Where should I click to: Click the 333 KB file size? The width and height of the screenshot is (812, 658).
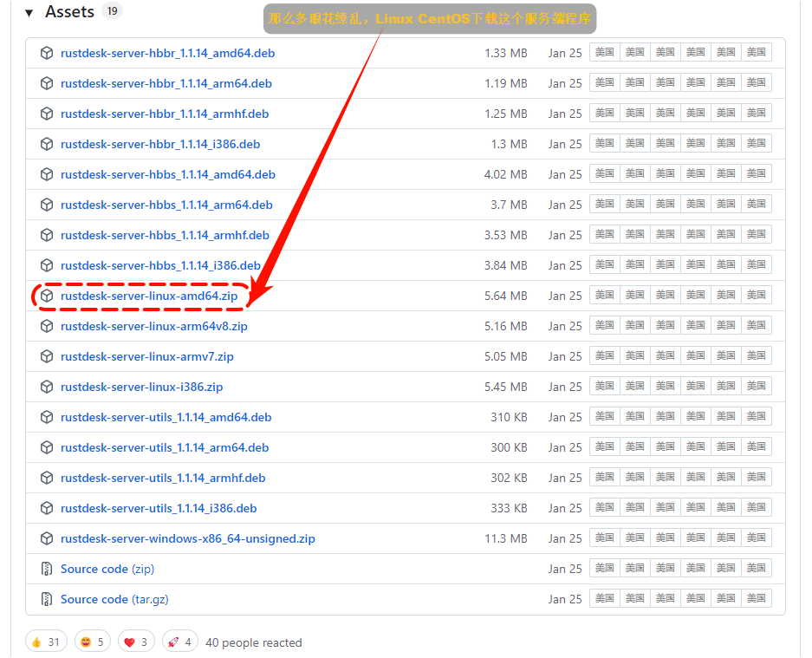click(509, 508)
